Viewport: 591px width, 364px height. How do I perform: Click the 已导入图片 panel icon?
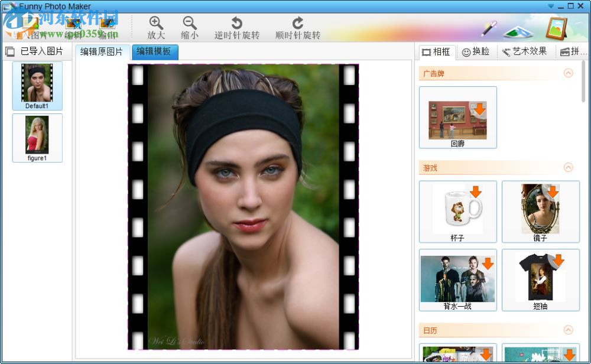(x=9, y=51)
